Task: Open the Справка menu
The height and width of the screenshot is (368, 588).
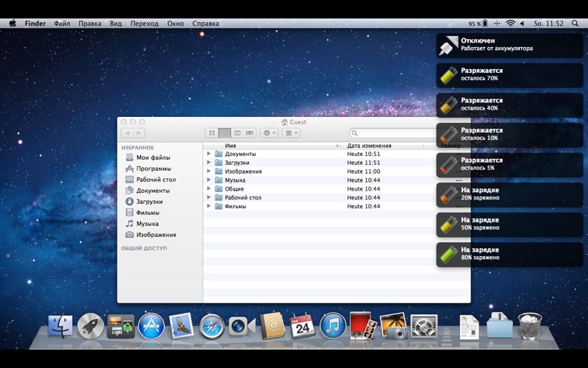Action: coord(206,24)
